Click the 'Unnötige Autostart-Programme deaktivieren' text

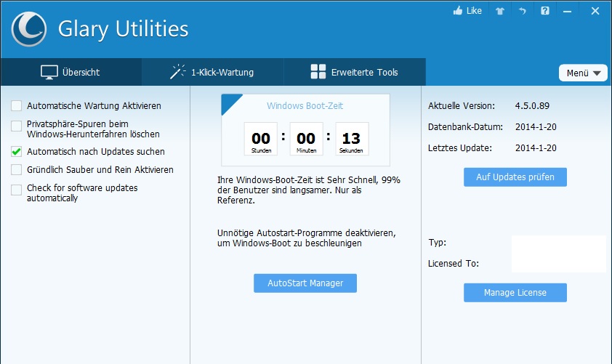307,238
